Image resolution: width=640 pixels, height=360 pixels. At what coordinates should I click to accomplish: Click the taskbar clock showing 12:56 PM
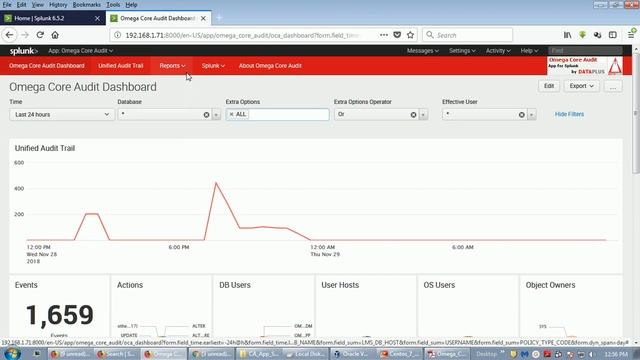pyautogui.click(x=616, y=354)
